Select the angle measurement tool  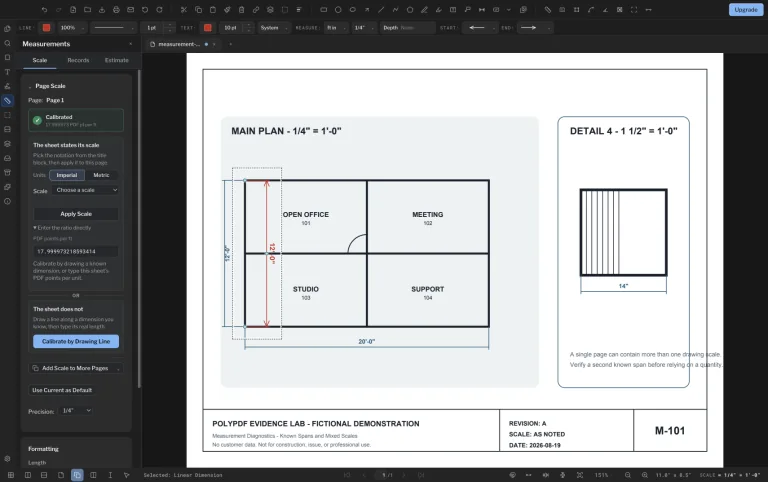(x=605, y=10)
